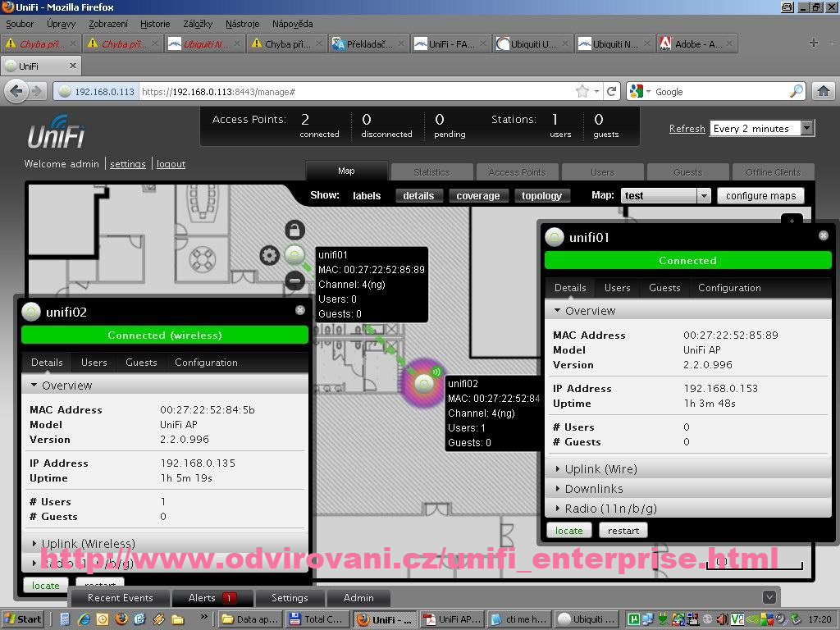The width and height of the screenshot is (840, 630).
Task: Click locate button in unifi01 panel
Action: tap(569, 531)
